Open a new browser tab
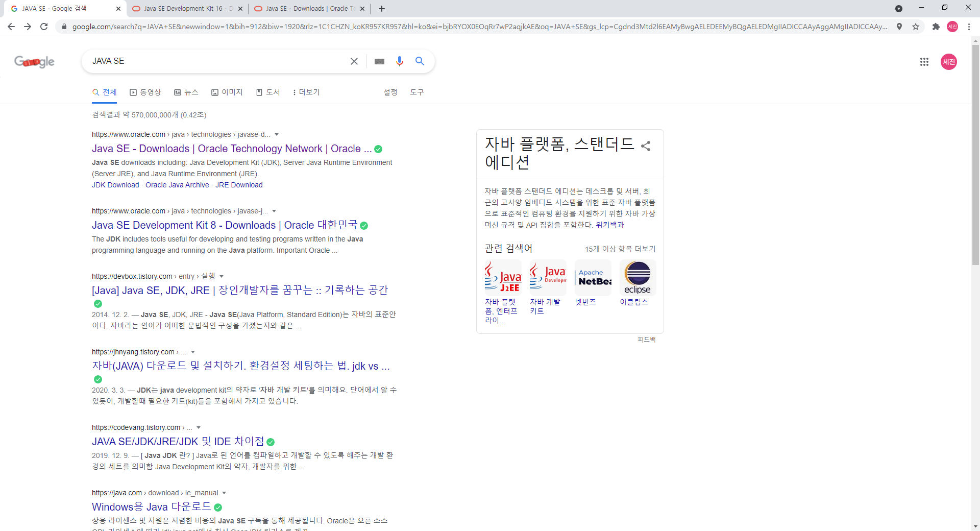This screenshot has width=980, height=531. click(x=382, y=9)
